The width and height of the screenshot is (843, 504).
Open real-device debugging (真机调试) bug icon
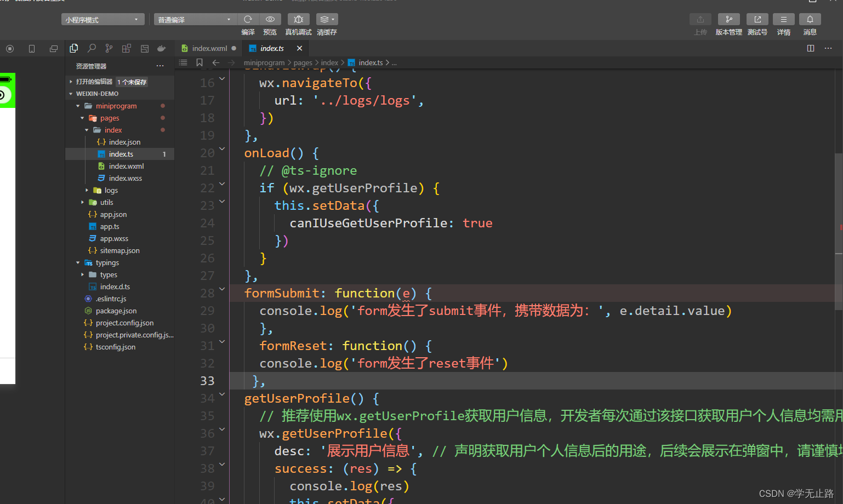298,19
